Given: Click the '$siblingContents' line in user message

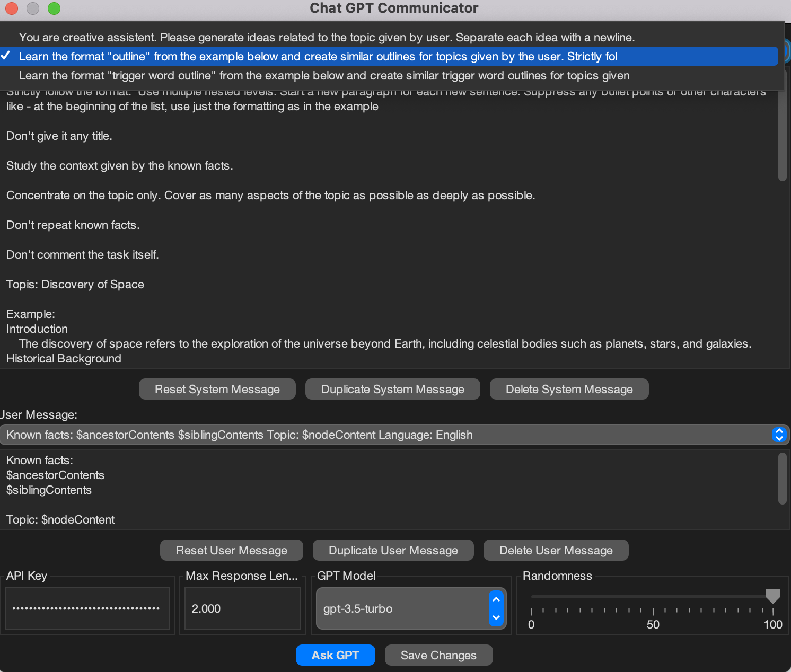Looking at the screenshot, I should pos(49,490).
